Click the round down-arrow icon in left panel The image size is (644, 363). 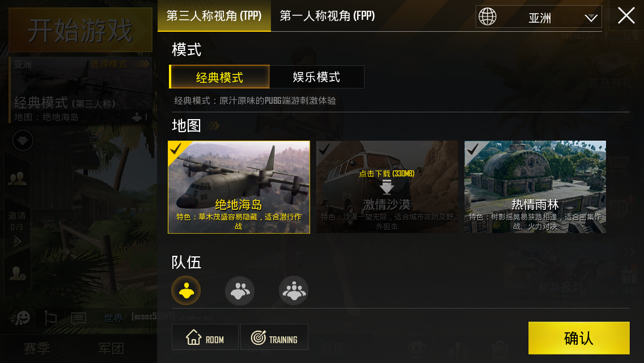point(23,141)
